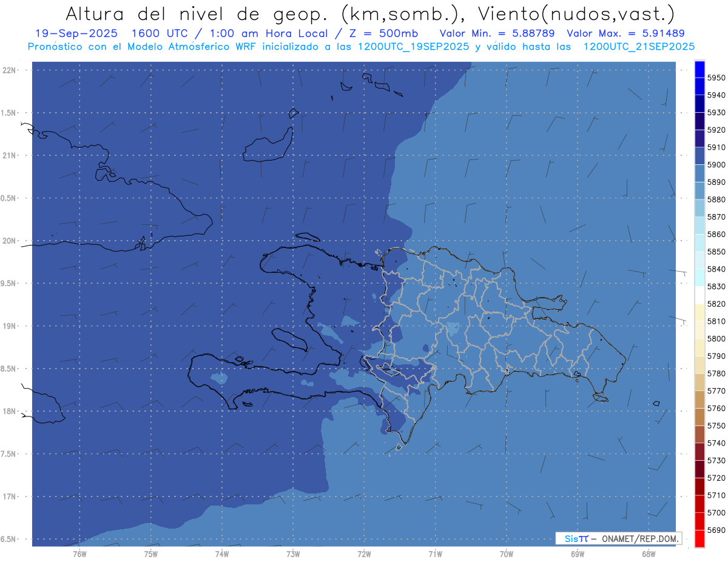Click the 74W longitude label
728x562 pixels.
(222, 554)
